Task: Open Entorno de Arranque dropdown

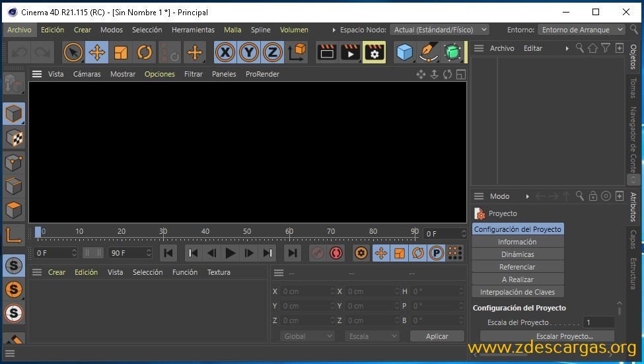Action: pos(581,30)
